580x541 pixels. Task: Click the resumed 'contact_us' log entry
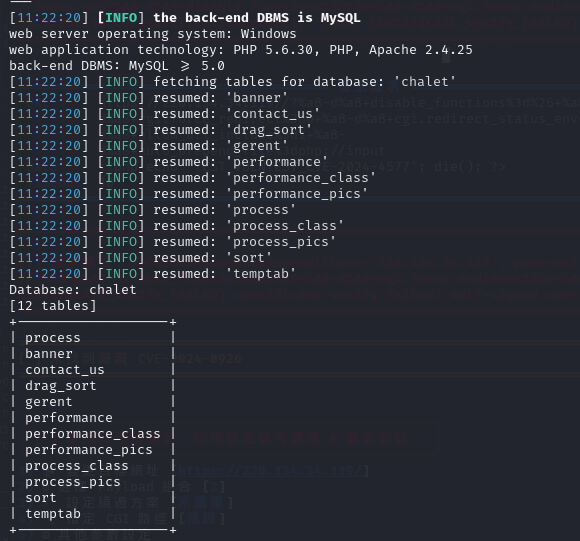[164, 114]
